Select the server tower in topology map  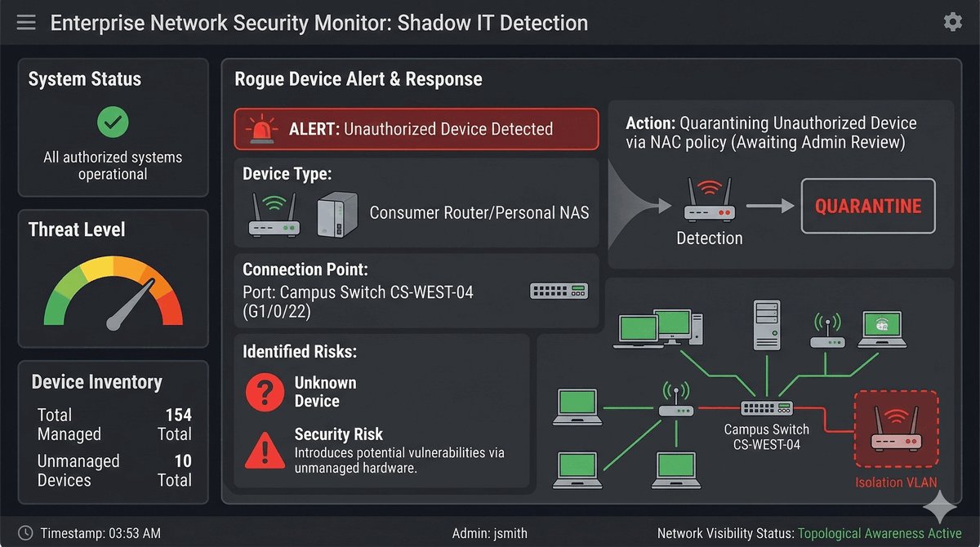[x=767, y=323]
